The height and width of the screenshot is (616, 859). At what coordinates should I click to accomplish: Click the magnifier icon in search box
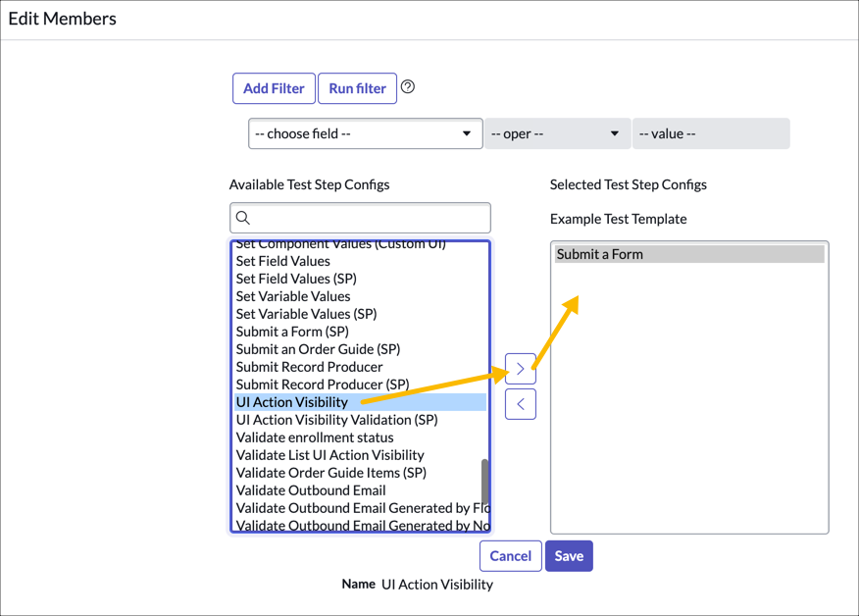click(x=243, y=218)
